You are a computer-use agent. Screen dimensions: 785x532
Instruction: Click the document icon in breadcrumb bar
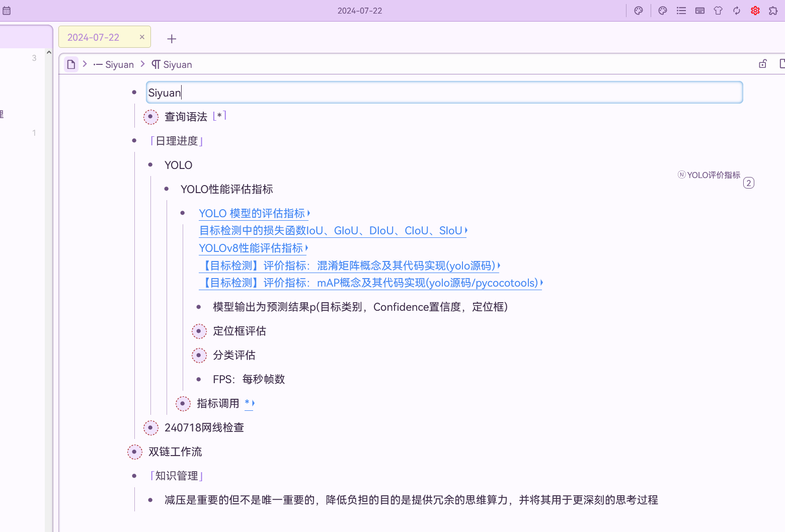(x=71, y=64)
